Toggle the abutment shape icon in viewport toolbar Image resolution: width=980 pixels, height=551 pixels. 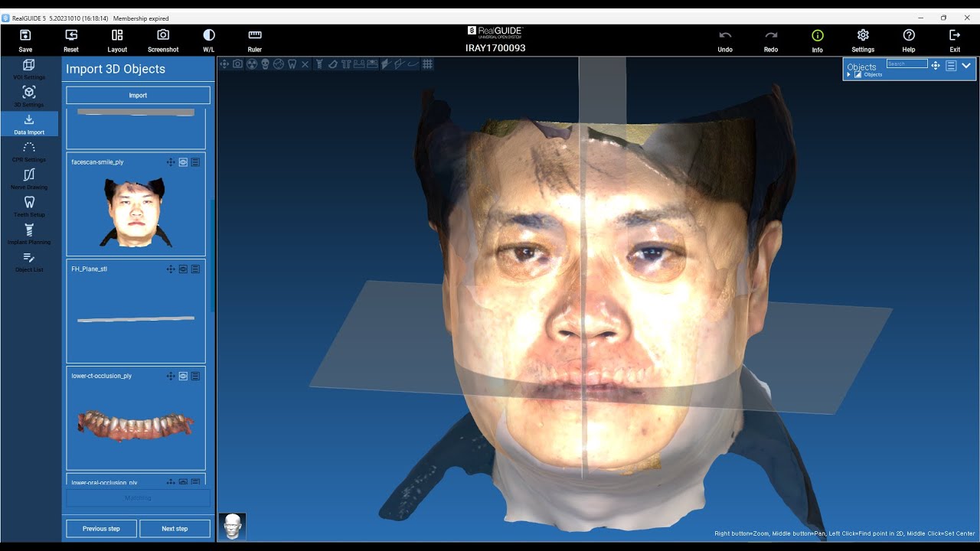tap(333, 64)
